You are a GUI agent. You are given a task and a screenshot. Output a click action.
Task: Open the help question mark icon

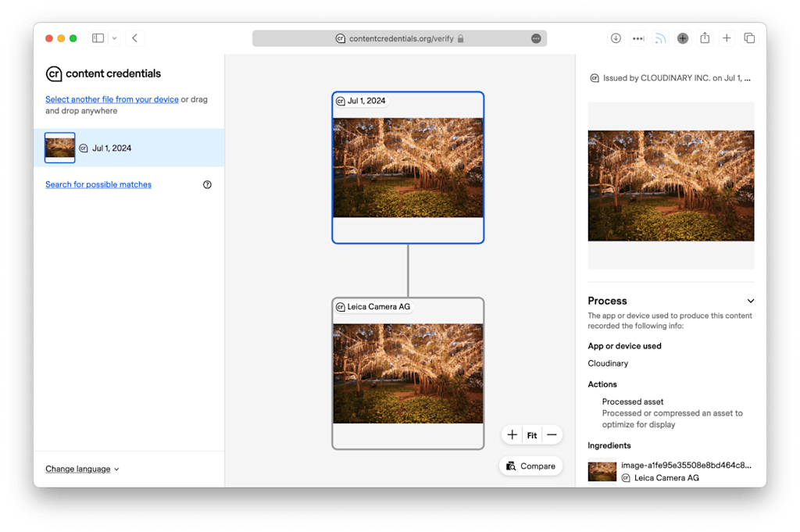(x=207, y=184)
